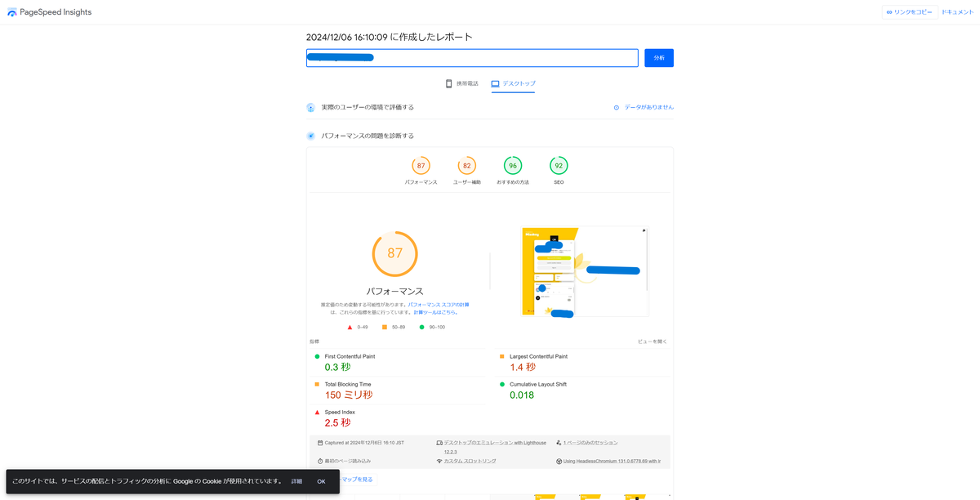Click the performance diagnosis section icon
Viewport: 980px width, 500px height.
tap(310, 136)
